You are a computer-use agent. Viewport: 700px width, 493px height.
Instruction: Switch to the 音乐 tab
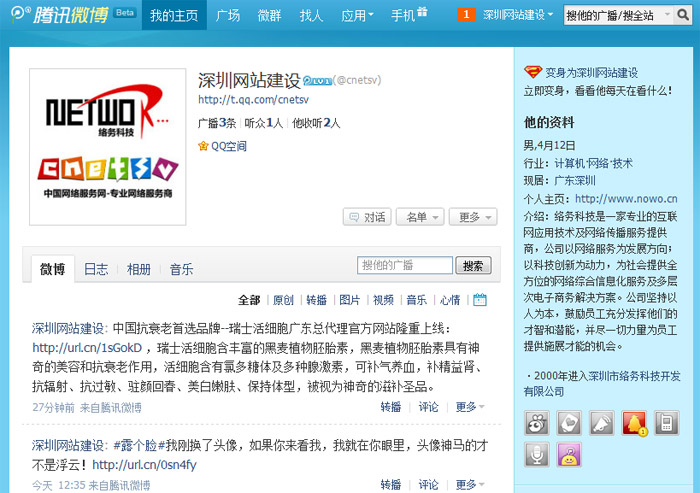[181, 269]
